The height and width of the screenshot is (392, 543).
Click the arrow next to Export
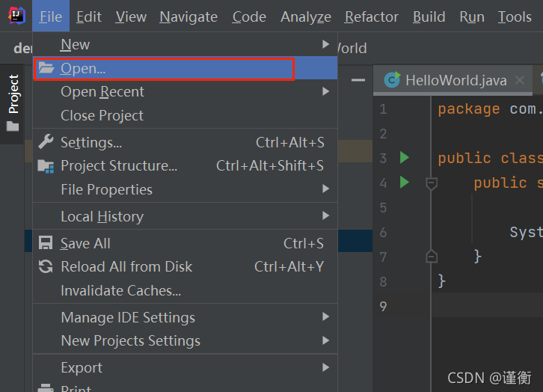pyautogui.click(x=325, y=367)
